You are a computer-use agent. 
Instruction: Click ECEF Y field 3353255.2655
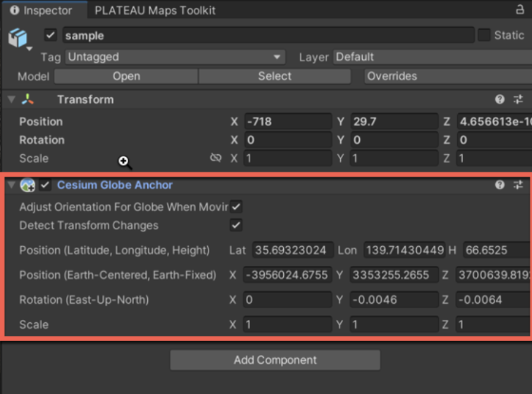[x=394, y=275]
